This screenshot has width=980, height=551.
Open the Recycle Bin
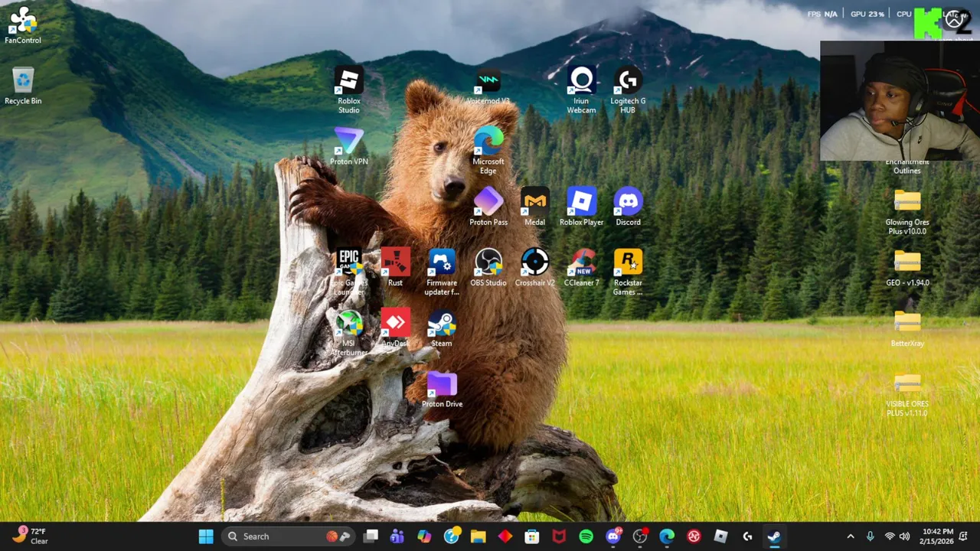(23, 86)
